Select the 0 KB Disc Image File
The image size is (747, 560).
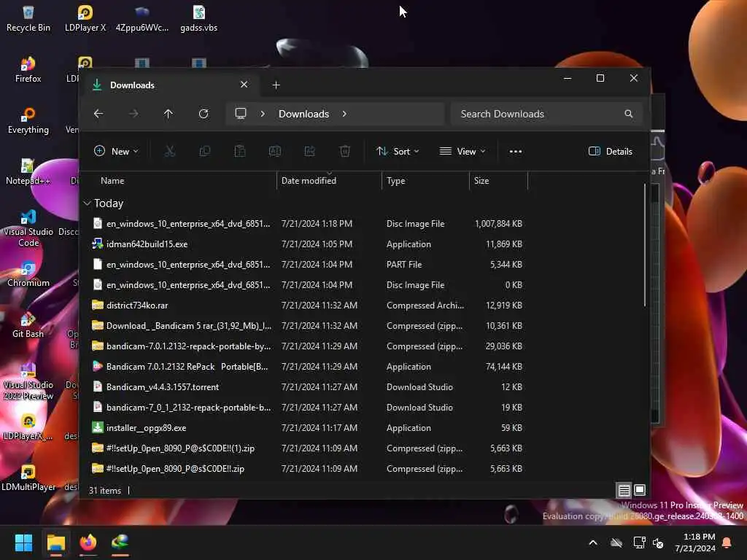308,285
